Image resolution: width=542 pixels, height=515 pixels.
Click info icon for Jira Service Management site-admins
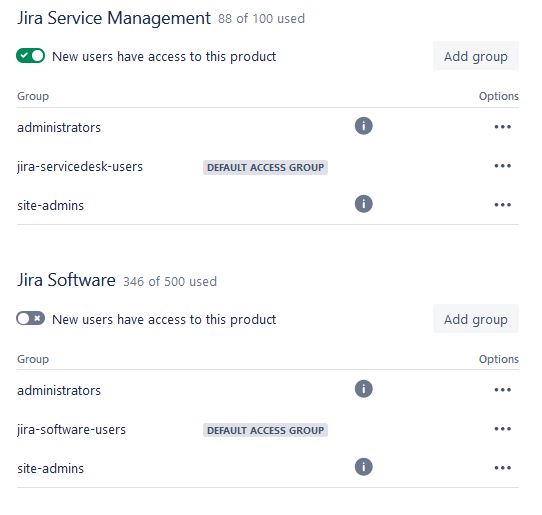[363, 204]
